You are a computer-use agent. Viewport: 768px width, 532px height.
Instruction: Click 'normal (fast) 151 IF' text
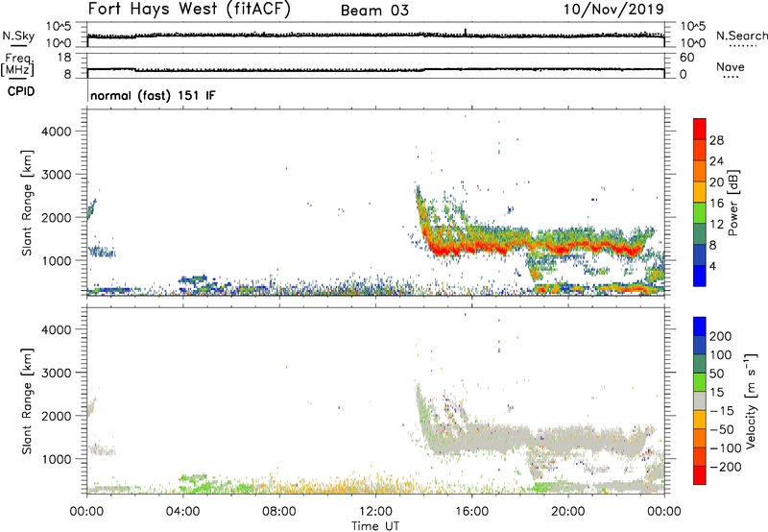pyautogui.click(x=153, y=95)
